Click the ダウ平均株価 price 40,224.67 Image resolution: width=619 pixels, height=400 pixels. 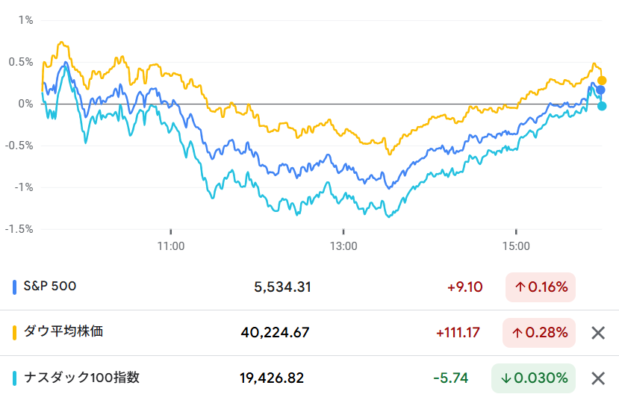tap(276, 333)
